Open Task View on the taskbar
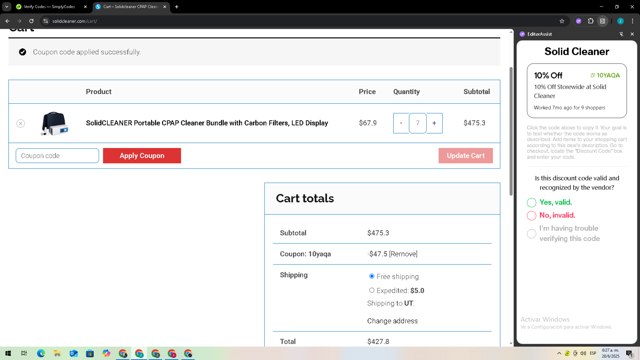The width and height of the screenshot is (640, 360). coord(24,353)
